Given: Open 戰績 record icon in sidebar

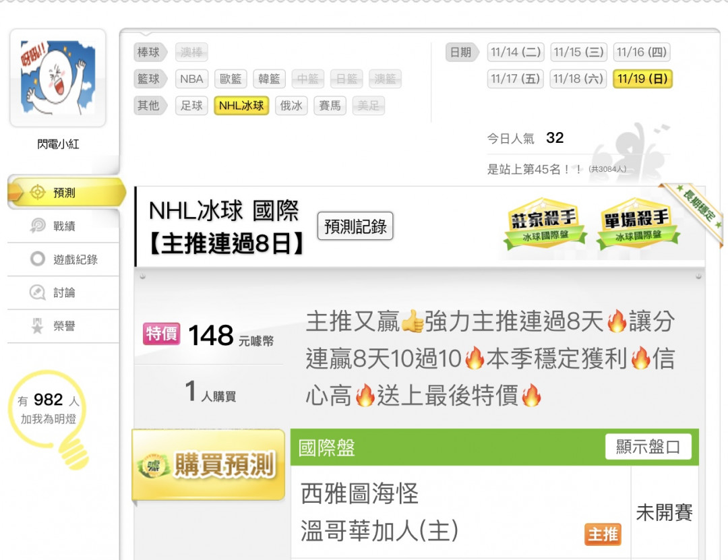Looking at the screenshot, I should click(38, 226).
